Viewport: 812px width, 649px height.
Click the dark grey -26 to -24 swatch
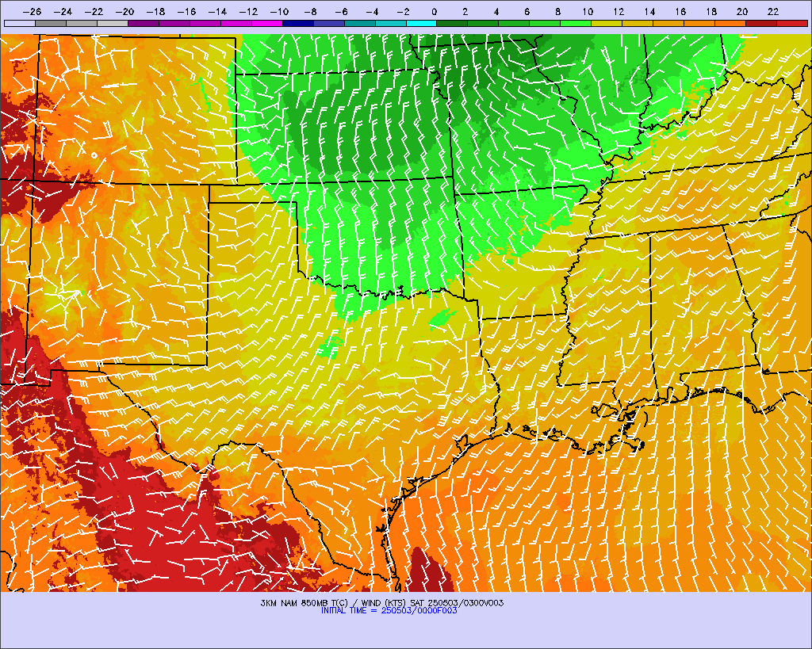(x=51, y=23)
